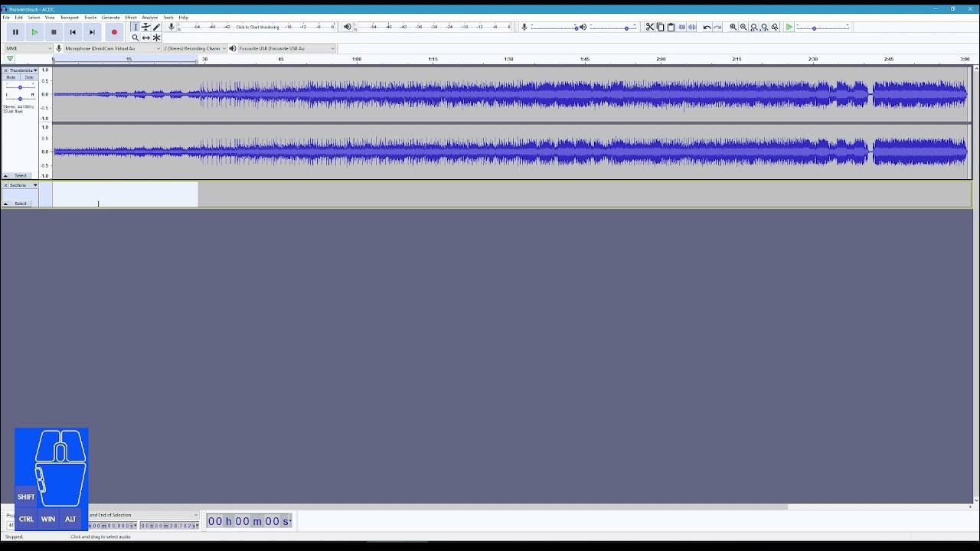Open the Generate menu

pyautogui.click(x=111, y=17)
